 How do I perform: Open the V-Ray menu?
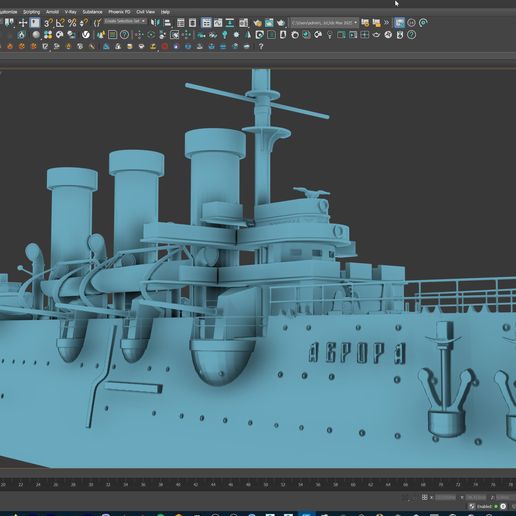(71, 12)
